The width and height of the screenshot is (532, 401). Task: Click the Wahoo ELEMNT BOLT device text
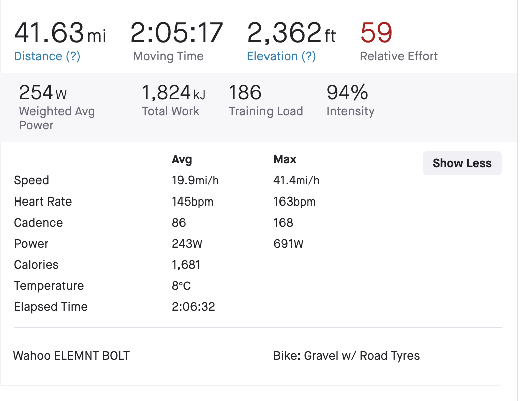click(71, 356)
